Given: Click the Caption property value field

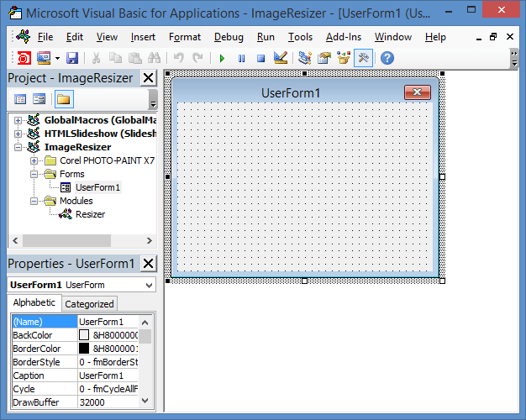Looking at the screenshot, I should pyautogui.click(x=108, y=375).
